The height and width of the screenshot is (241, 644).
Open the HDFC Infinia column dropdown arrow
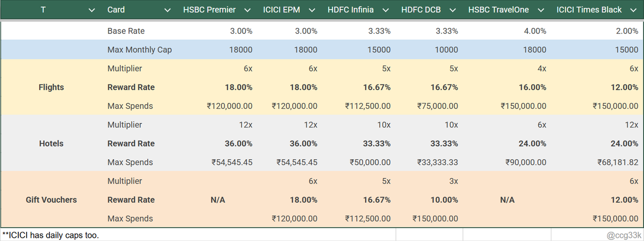(385, 10)
